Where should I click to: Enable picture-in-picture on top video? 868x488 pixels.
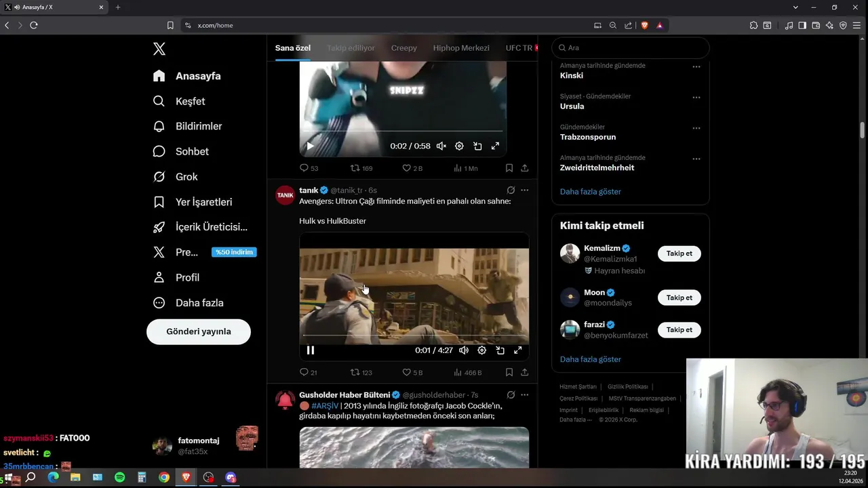[477, 146]
